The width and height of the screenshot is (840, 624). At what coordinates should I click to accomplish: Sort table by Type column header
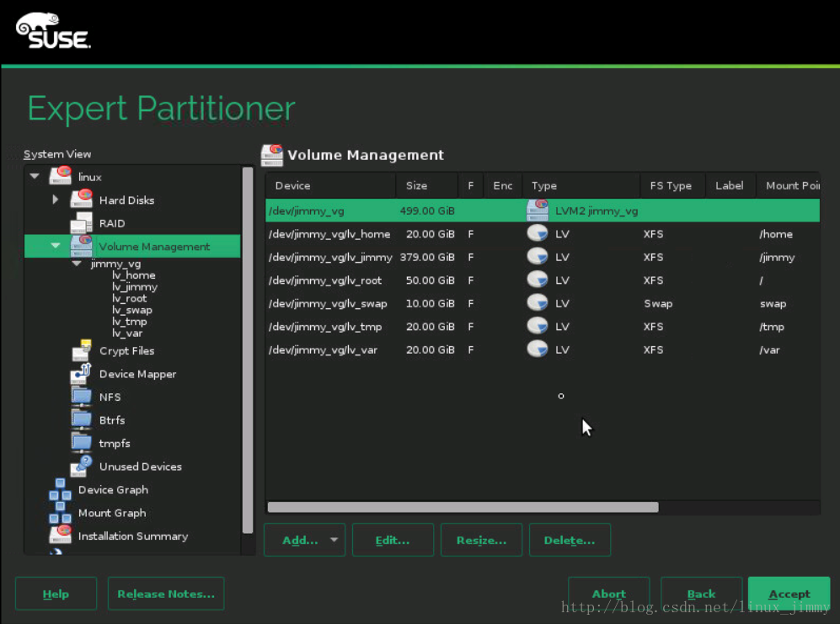581,185
